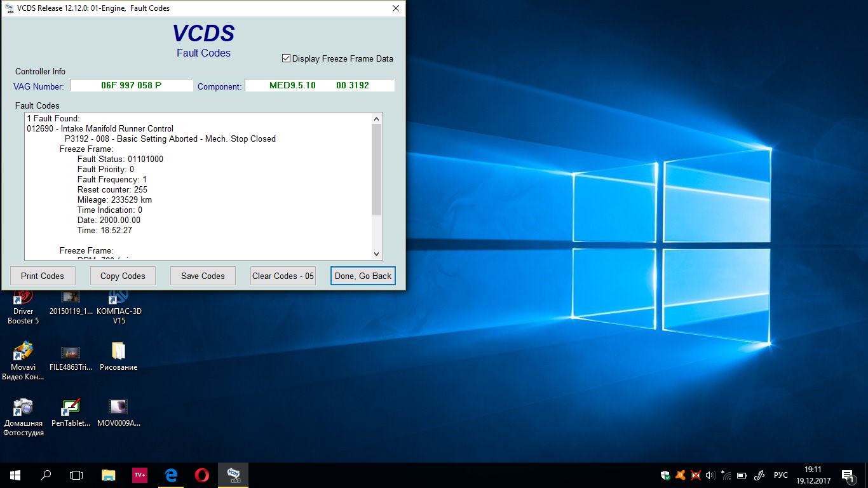Screen dimensions: 868x488
Task: Clear fault codes using Clear Codes - 05
Action: [x=283, y=276]
